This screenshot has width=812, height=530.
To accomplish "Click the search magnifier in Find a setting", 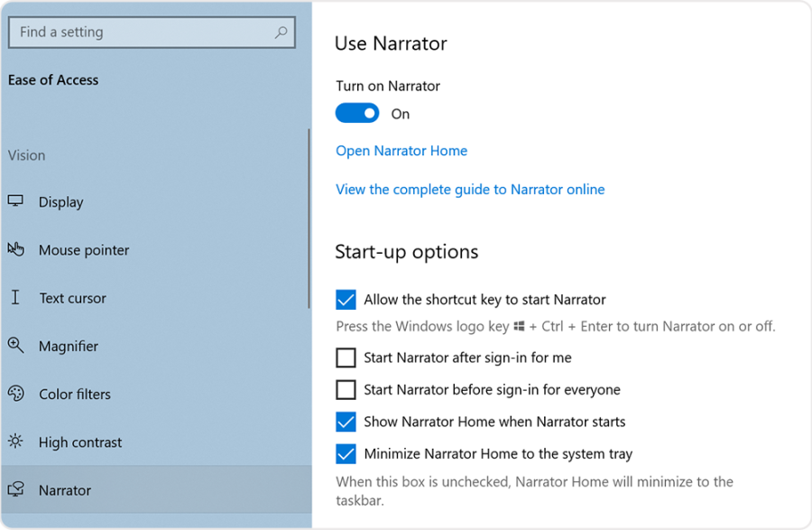I will (280, 33).
